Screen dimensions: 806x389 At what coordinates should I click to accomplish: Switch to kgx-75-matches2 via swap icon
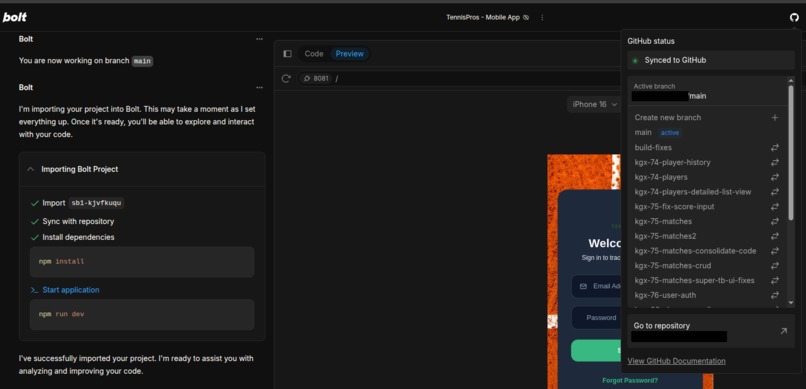tap(775, 236)
